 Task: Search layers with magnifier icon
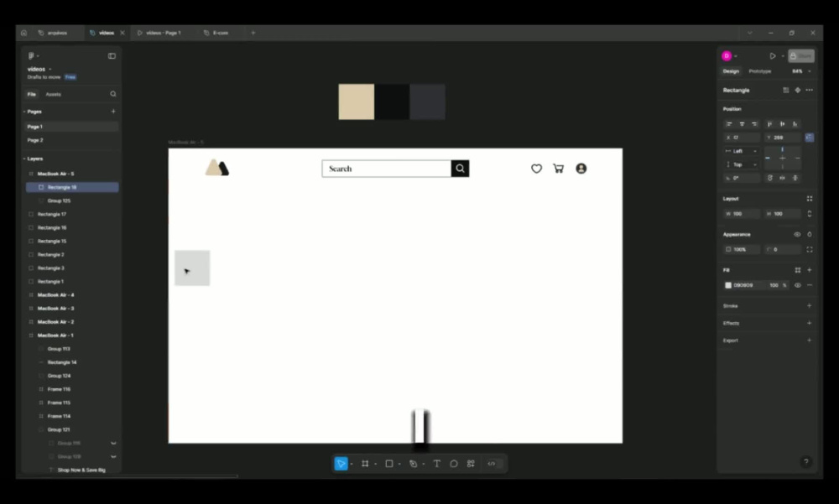click(113, 94)
